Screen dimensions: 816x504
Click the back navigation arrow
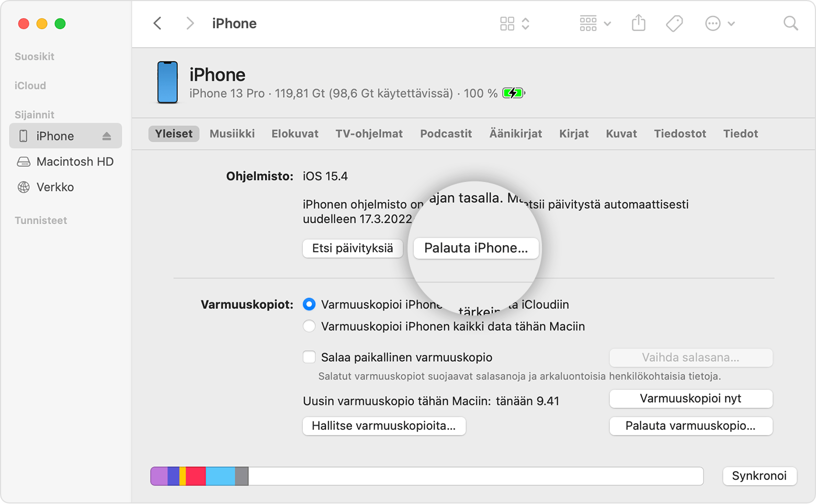(x=157, y=24)
